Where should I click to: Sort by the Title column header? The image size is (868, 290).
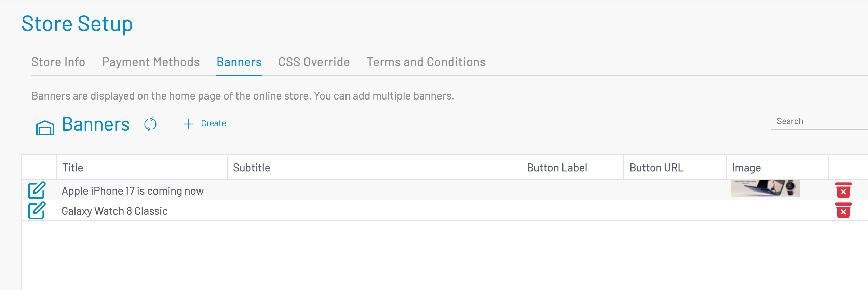click(x=73, y=168)
